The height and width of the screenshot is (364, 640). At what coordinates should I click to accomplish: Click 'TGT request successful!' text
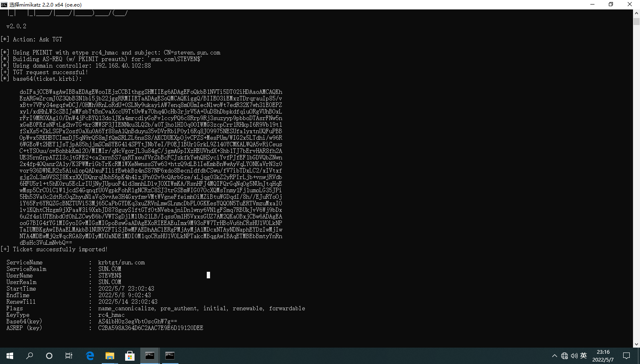click(50, 72)
